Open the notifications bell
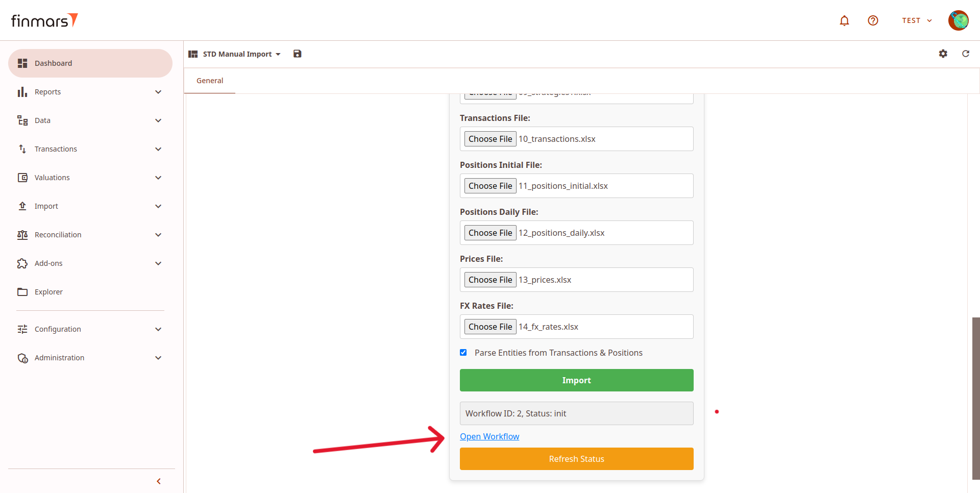The height and width of the screenshot is (493, 980). (844, 20)
